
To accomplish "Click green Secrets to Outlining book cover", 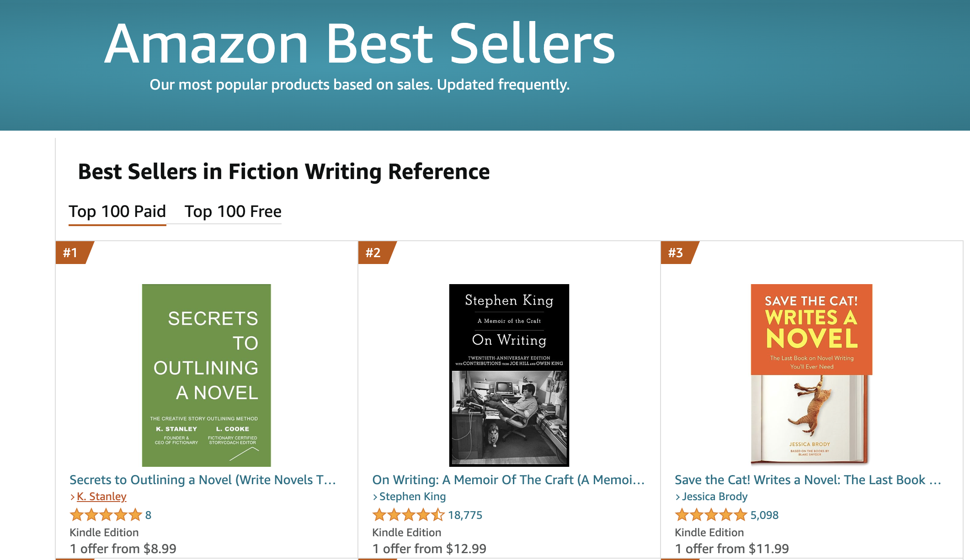I will point(206,375).
